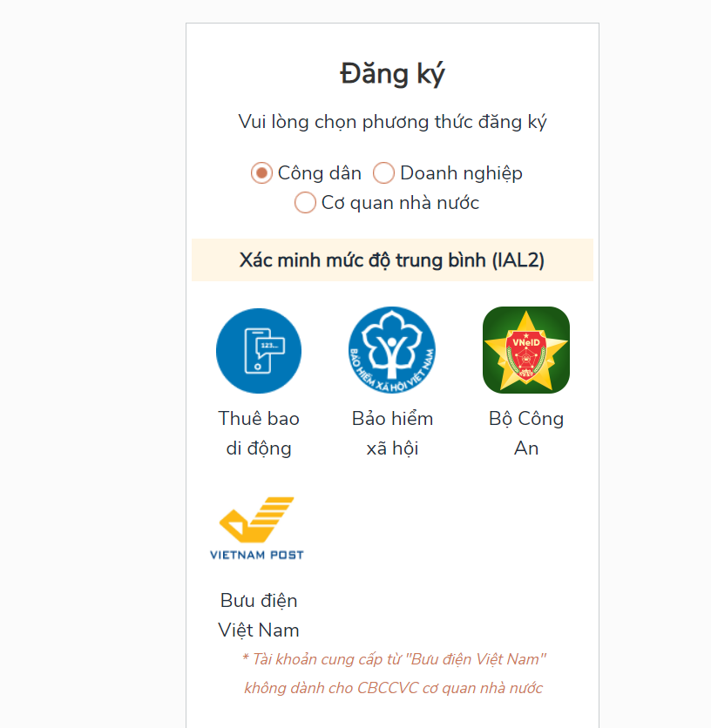Click the "Xác minh mức độ trung bình" heading text
This screenshot has height=728, width=711.
(363, 260)
